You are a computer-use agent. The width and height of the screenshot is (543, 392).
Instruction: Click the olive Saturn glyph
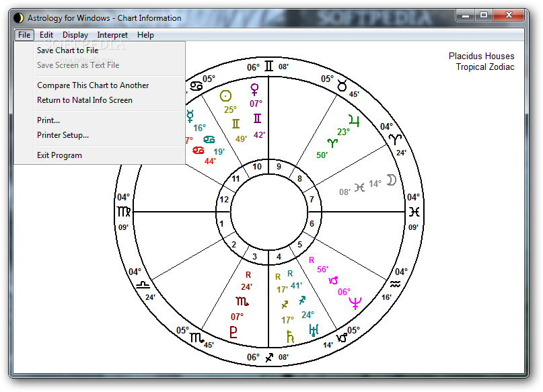(290, 336)
